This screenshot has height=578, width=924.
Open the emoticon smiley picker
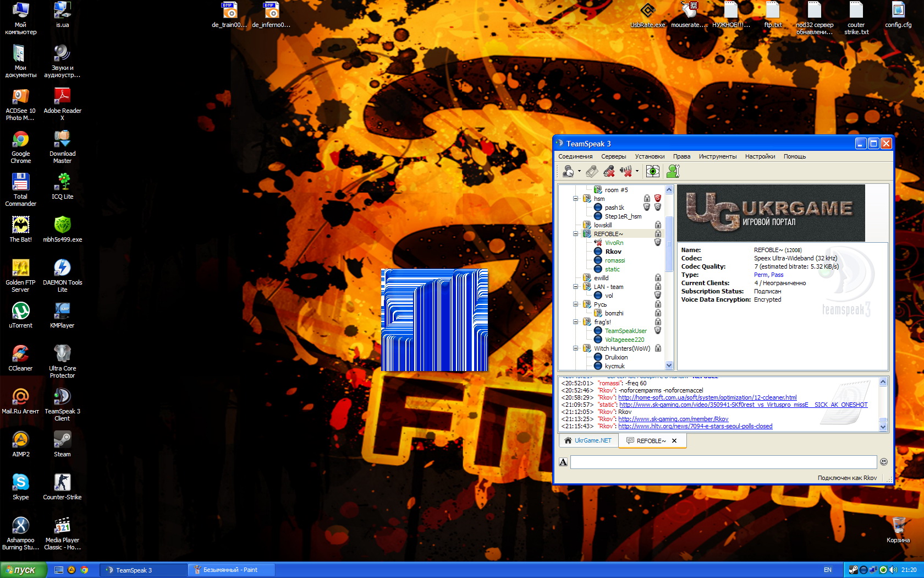884,462
